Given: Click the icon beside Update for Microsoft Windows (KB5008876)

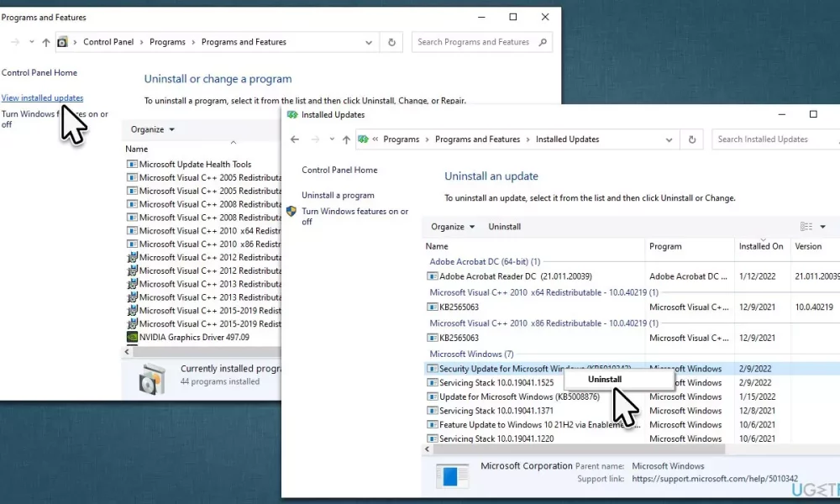Looking at the screenshot, I should pyautogui.click(x=432, y=396).
